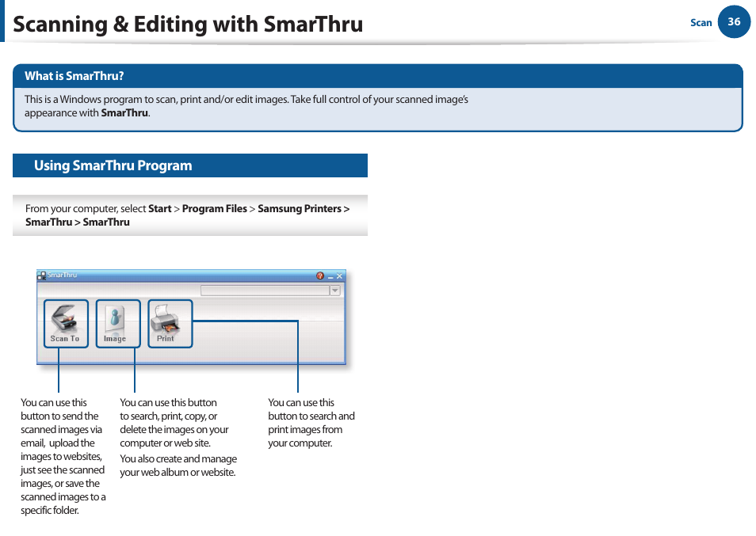This screenshot has width=756, height=536.
Task: Click the SmarThru title bar app icon
Action: pyautogui.click(x=41, y=276)
